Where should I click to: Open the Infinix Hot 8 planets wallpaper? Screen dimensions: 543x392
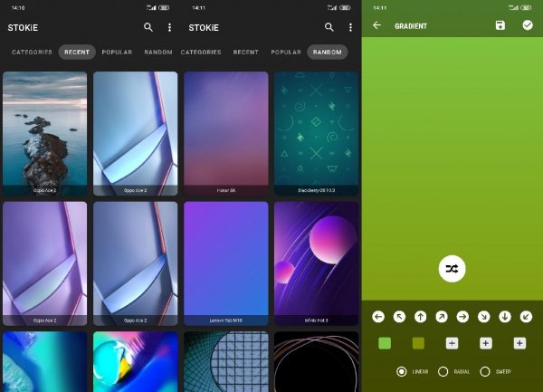point(316,263)
